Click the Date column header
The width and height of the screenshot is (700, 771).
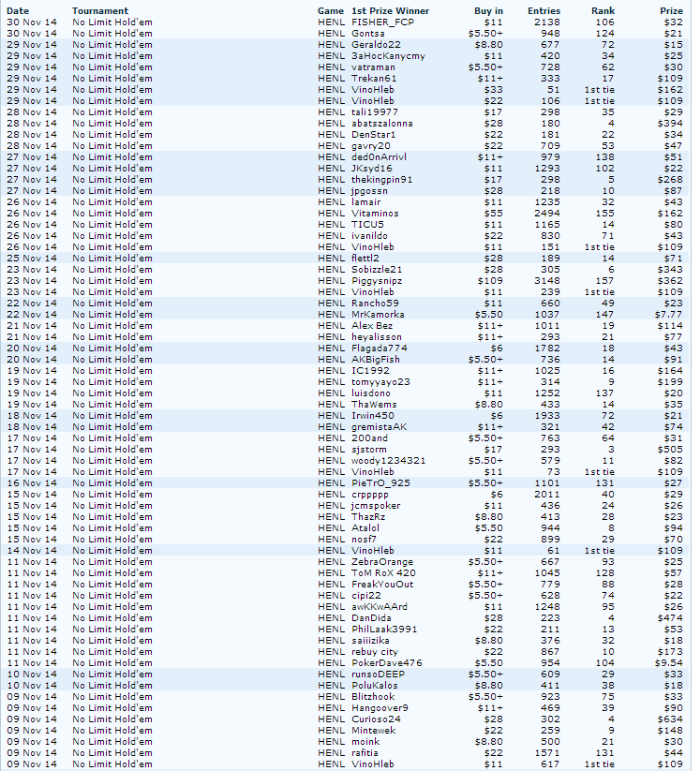coord(18,11)
